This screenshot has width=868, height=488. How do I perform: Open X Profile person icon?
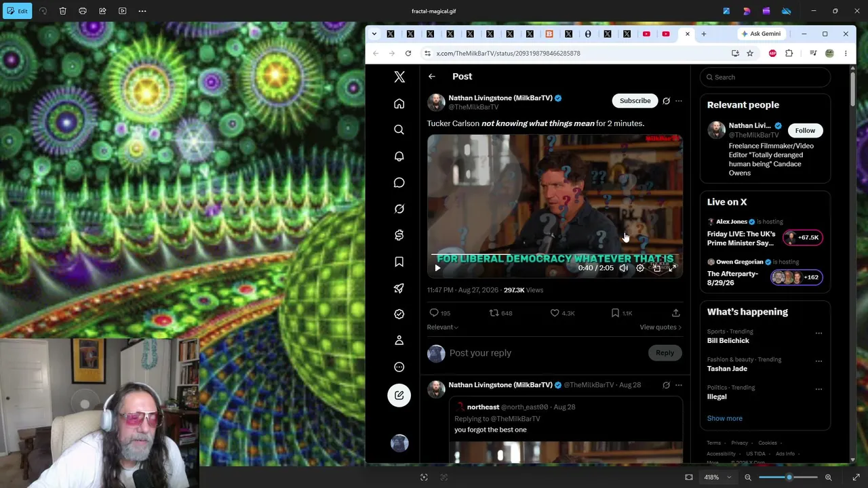(399, 340)
